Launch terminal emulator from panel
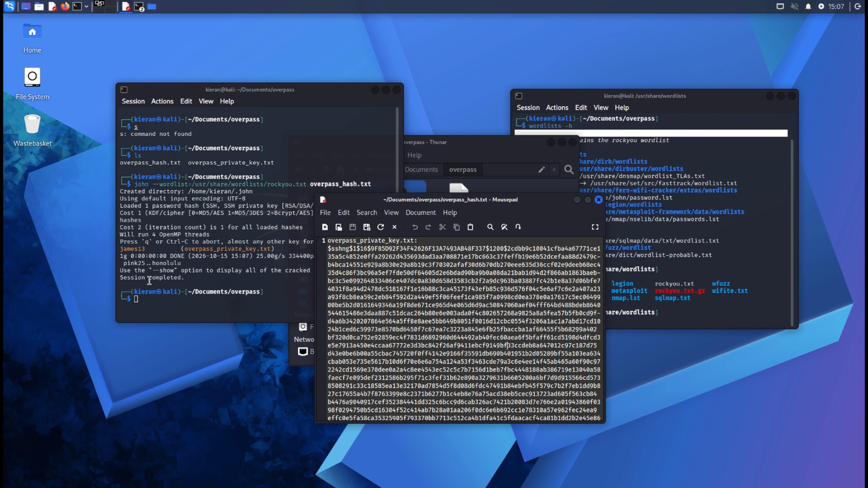The height and width of the screenshot is (488, 868). [x=77, y=6]
